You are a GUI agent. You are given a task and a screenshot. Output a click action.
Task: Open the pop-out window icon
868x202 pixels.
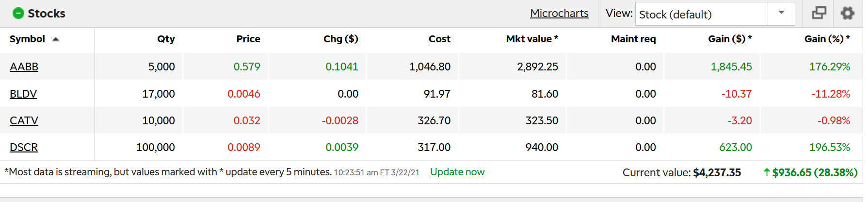point(819,13)
